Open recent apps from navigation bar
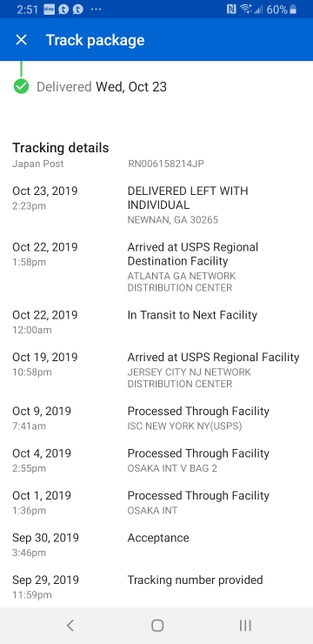Image resolution: width=313 pixels, height=644 pixels. (x=245, y=626)
